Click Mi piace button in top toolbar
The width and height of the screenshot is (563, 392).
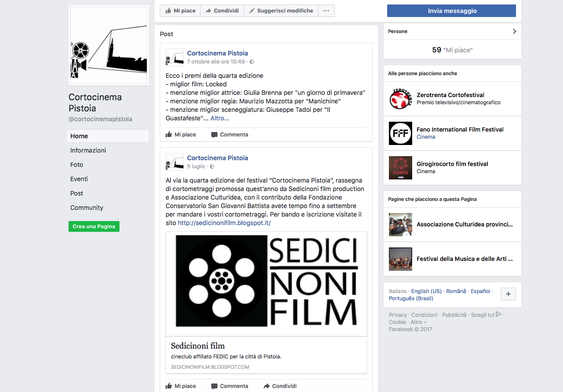pos(180,11)
